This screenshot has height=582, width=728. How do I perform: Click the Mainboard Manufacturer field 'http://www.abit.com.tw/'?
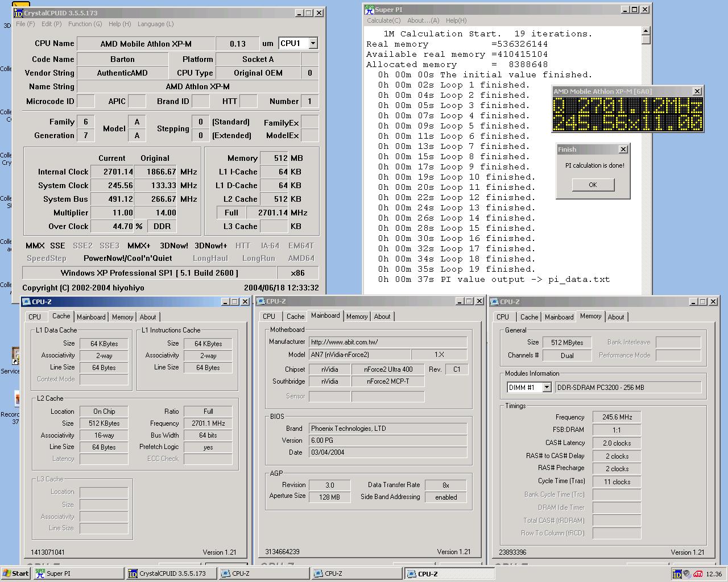388,342
